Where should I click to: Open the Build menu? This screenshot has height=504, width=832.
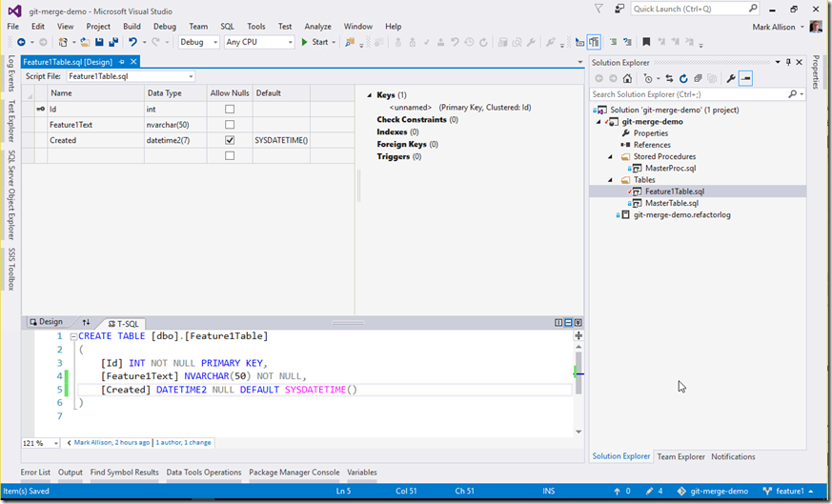pos(132,26)
